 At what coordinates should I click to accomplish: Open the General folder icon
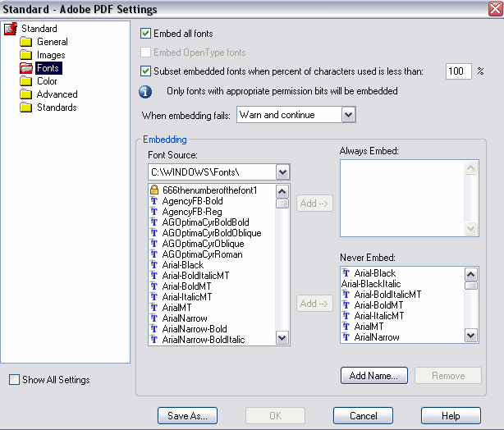pyautogui.click(x=25, y=42)
